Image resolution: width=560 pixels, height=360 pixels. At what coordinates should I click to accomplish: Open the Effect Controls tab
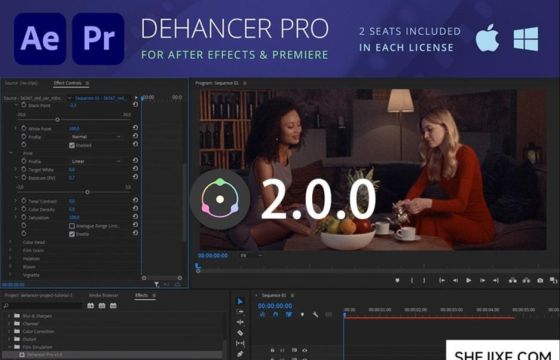tap(68, 83)
